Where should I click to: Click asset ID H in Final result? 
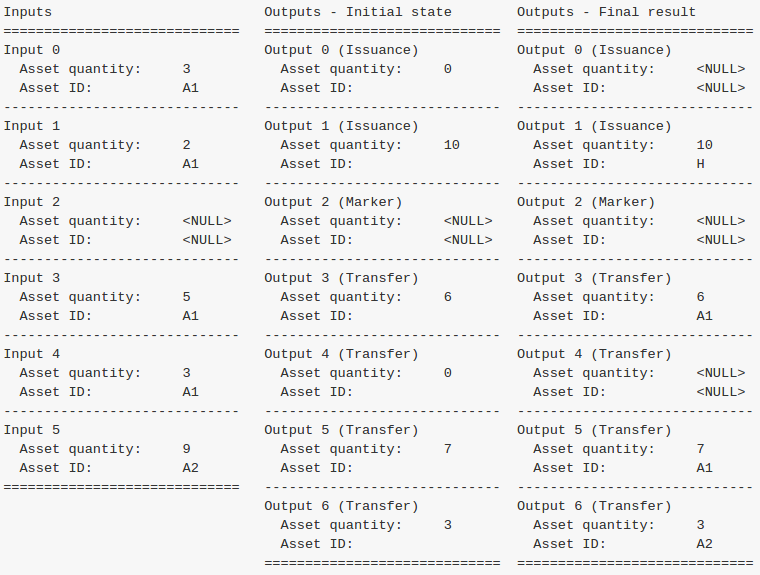[x=700, y=164]
